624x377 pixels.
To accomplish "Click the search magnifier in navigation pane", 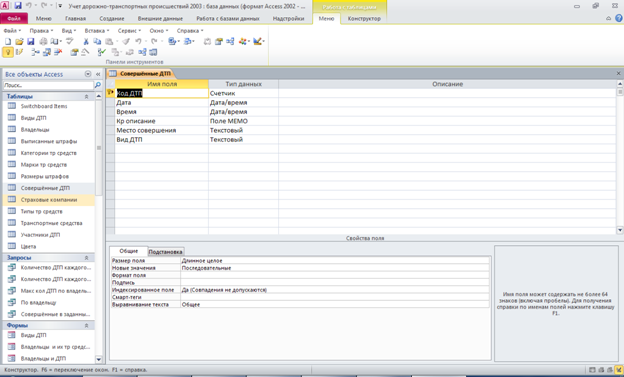I will [98, 85].
